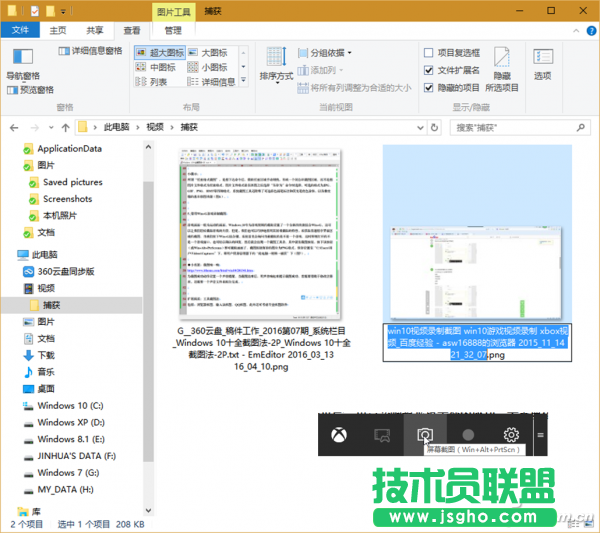Toggle the 隐藏的项目 checkbox
Screen dimensions: 600x533
tap(429, 87)
